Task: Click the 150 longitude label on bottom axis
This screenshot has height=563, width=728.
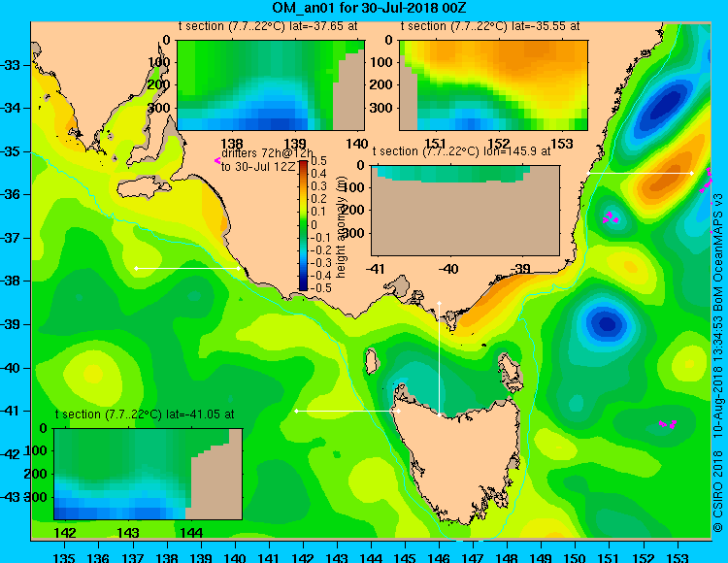Action: pos(576,556)
